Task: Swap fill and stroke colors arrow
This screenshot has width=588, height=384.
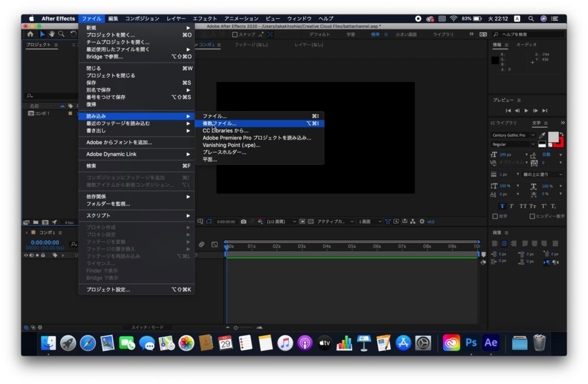Action: click(x=562, y=134)
